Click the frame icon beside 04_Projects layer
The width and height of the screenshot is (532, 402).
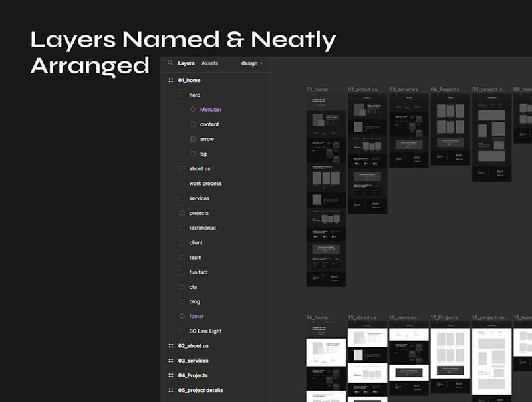click(x=171, y=375)
